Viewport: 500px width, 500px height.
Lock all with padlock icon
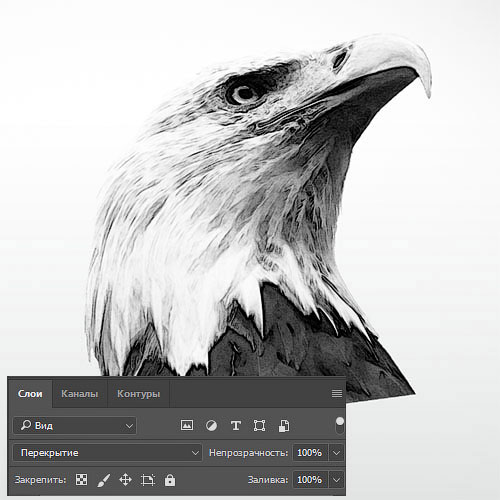click(170, 480)
